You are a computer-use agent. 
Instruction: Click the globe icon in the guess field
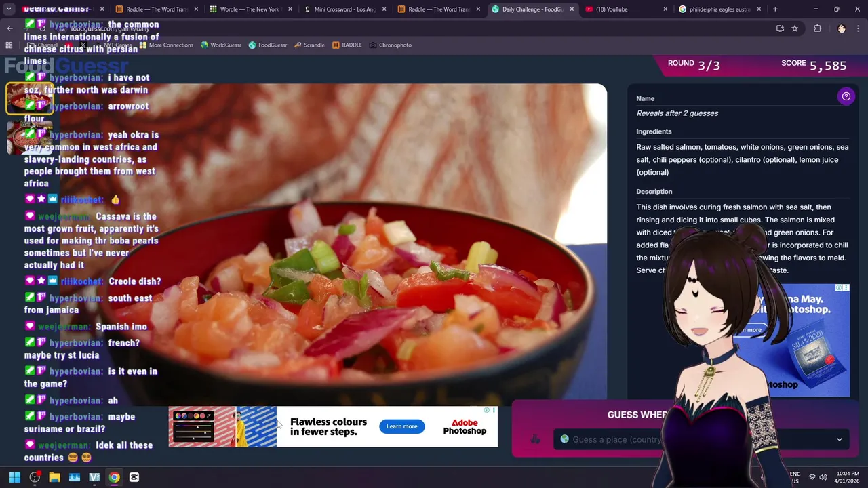(x=564, y=439)
